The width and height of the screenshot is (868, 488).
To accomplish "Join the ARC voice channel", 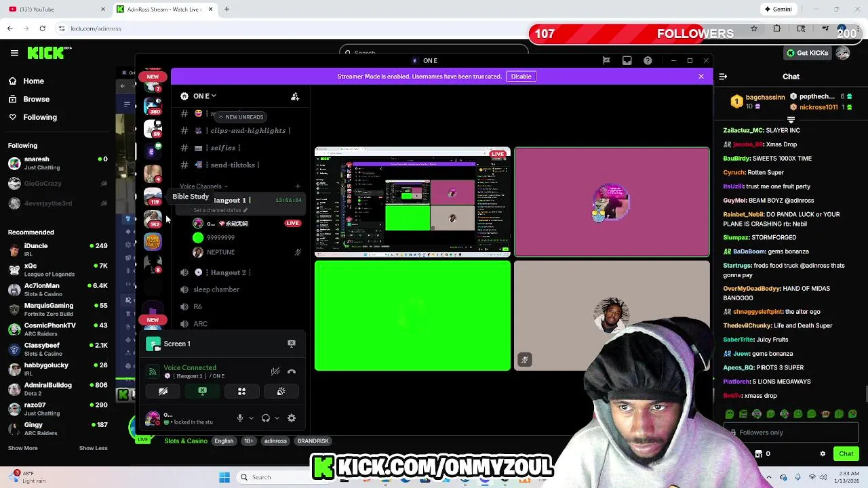I will coord(241,324).
